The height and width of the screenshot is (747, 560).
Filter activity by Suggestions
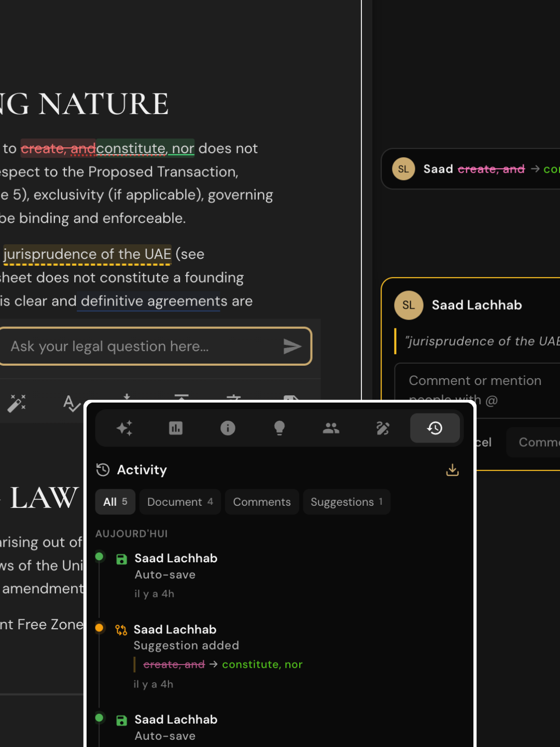[346, 502]
